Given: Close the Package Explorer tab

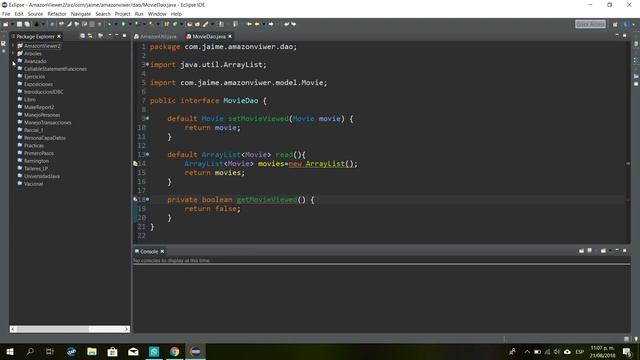Looking at the screenshot, I should [x=59, y=36].
